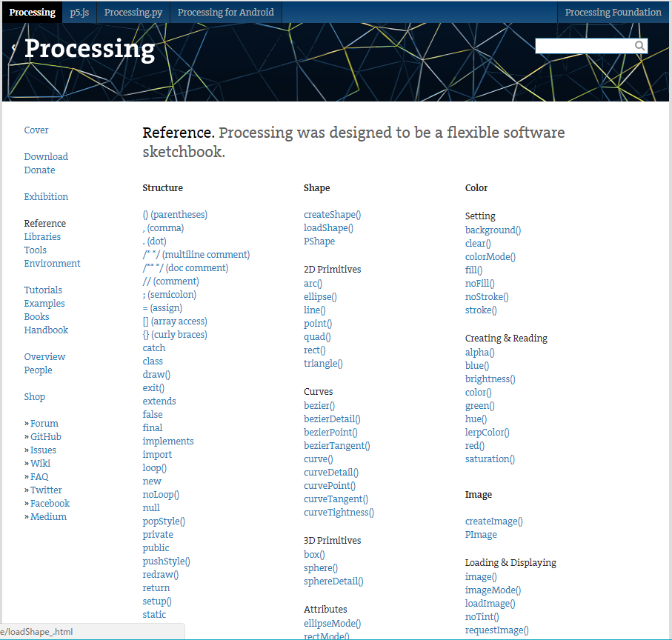Screen dimensions: 672x640
Task: Open the [] (array access) entry
Action: click(x=175, y=321)
